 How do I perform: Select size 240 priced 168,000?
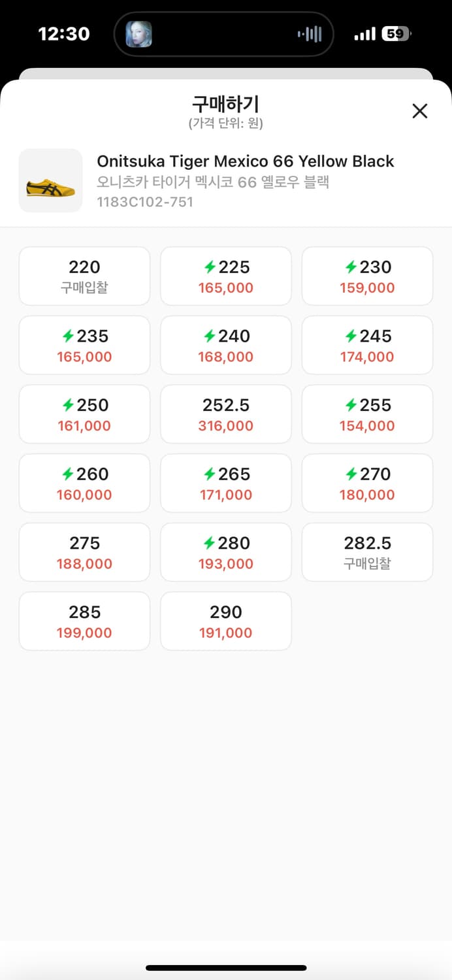click(226, 346)
